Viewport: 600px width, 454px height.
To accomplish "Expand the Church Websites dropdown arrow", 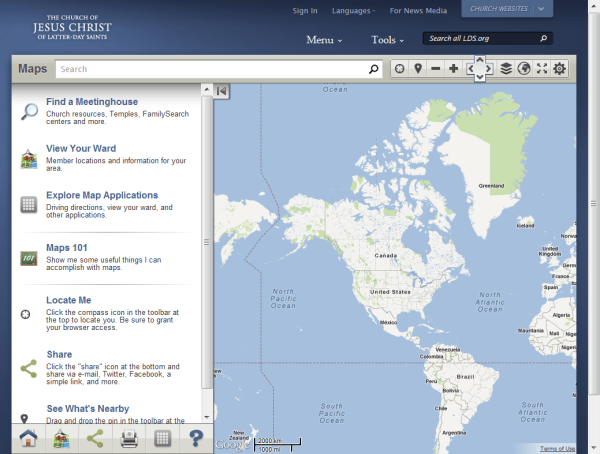I will point(541,9).
